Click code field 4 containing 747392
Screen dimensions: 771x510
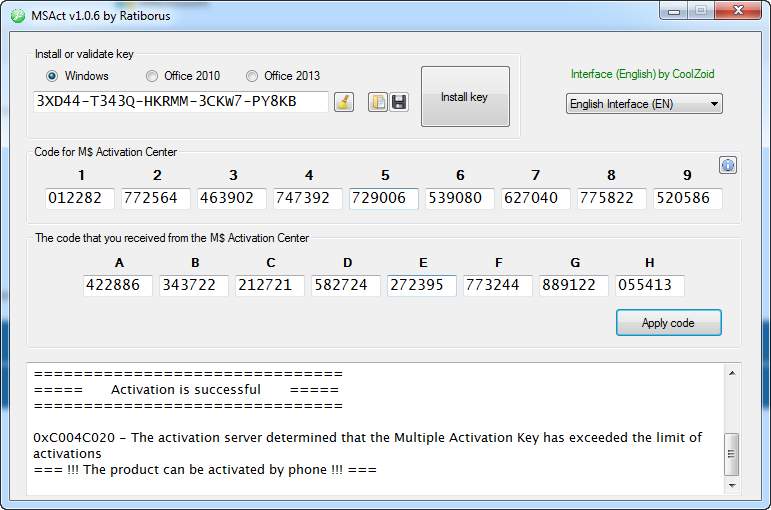[308, 198]
